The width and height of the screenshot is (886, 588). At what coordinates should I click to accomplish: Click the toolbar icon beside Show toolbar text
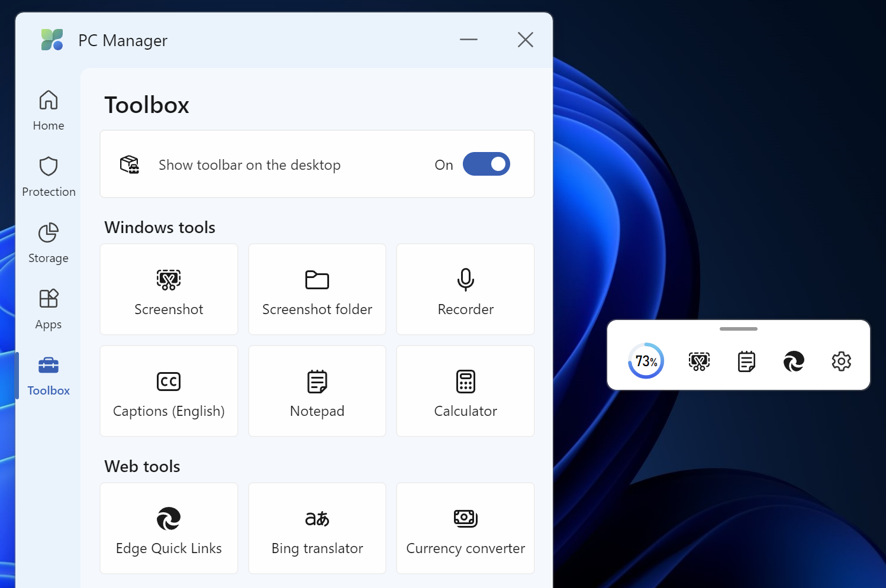130,164
